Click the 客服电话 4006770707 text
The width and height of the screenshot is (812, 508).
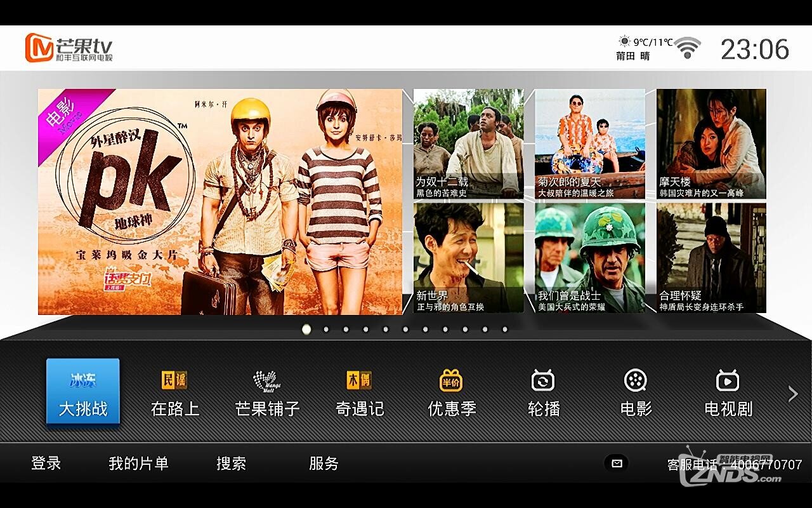click(735, 465)
